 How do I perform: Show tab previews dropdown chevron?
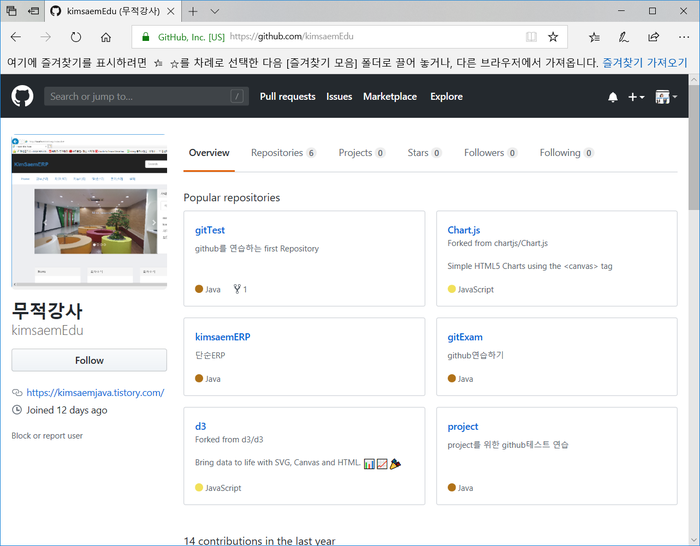coord(215,11)
